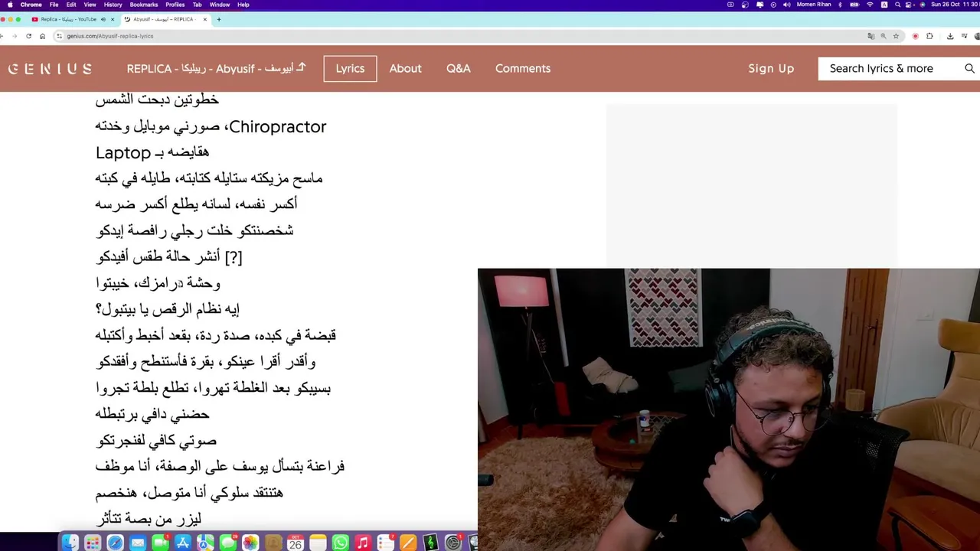The height and width of the screenshot is (551, 980).
Task: Go to the About section
Action: point(405,69)
